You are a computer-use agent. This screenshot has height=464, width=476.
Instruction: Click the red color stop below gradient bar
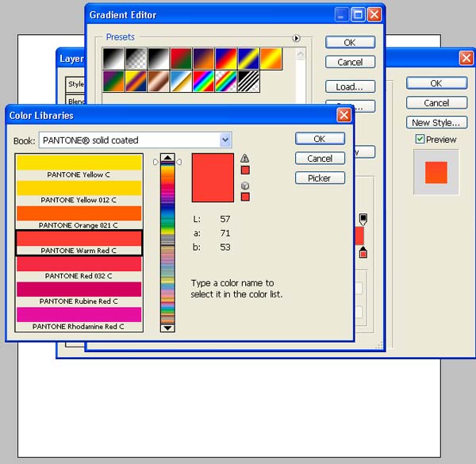(363, 252)
